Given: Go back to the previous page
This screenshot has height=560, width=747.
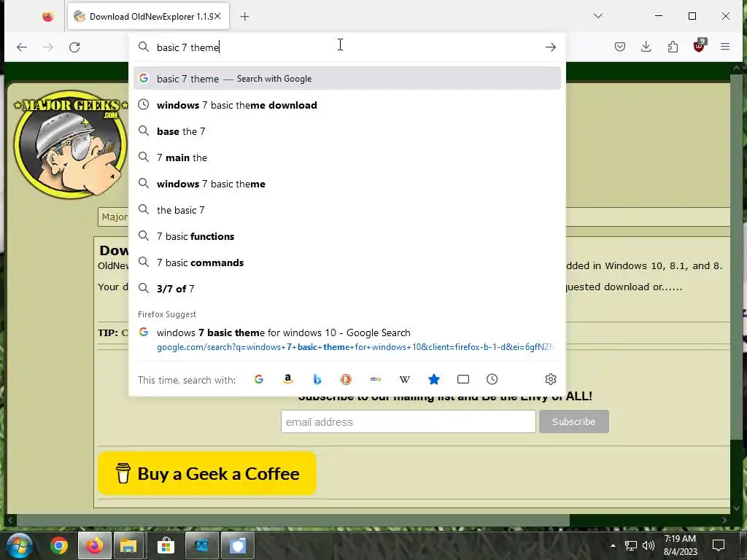Looking at the screenshot, I should coord(22,47).
